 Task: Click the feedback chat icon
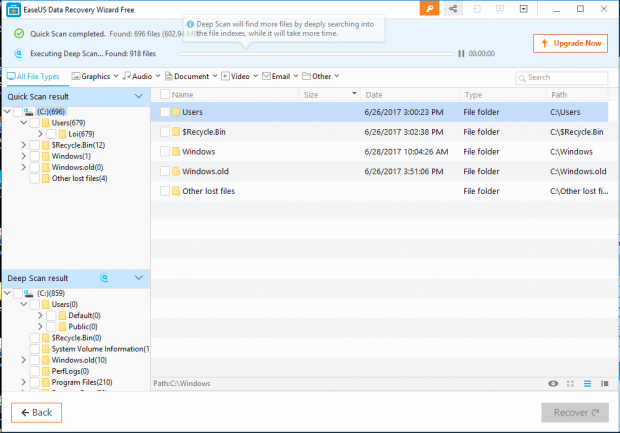(500, 9)
